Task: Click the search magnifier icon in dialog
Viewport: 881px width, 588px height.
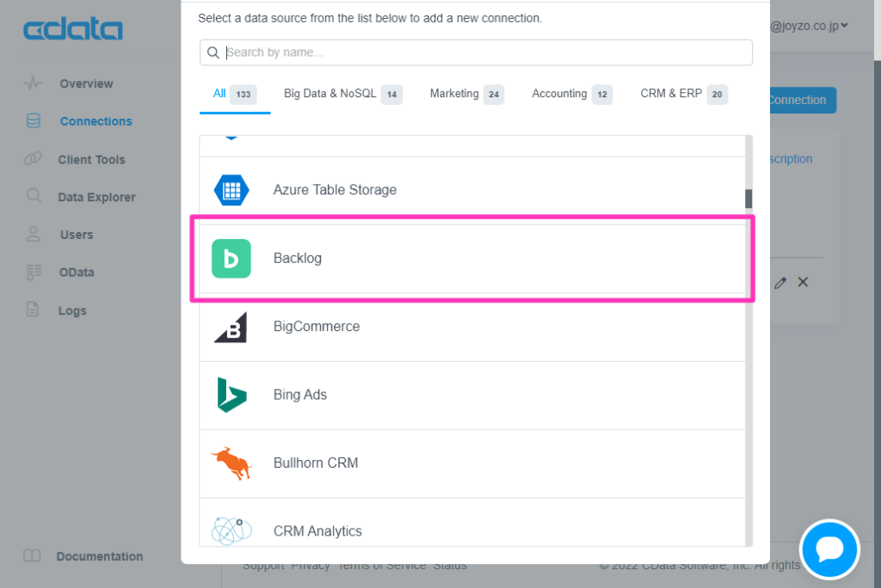Action: [x=213, y=52]
